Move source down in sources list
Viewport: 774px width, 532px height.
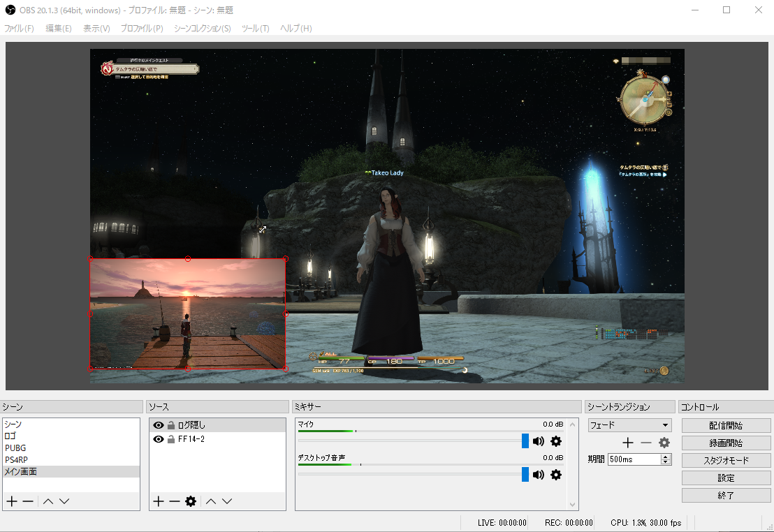(227, 501)
